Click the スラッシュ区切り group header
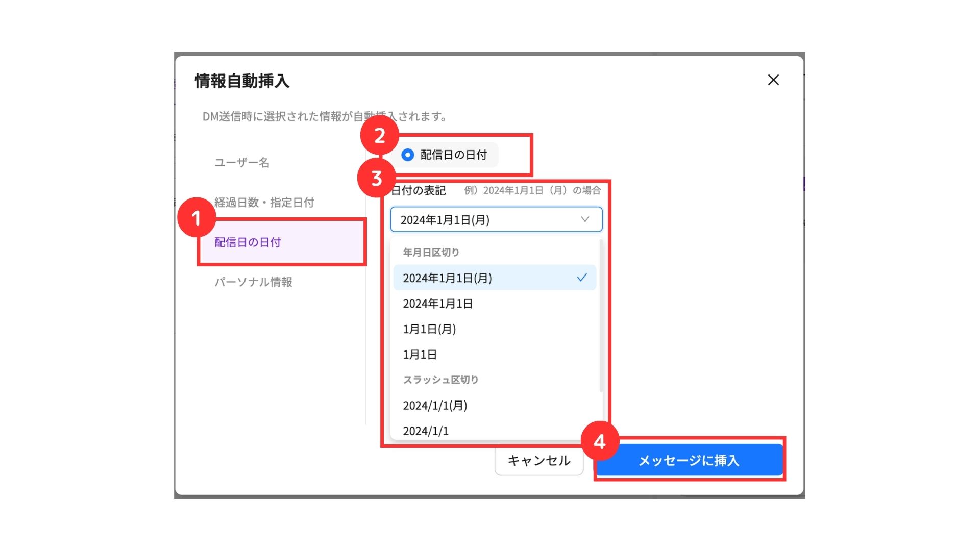Image resolution: width=980 pixels, height=551 pixels. (440, 380)
